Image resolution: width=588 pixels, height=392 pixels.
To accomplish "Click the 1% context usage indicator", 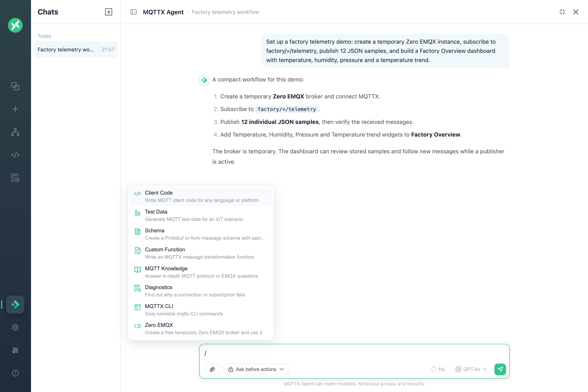I will point(438,369).
